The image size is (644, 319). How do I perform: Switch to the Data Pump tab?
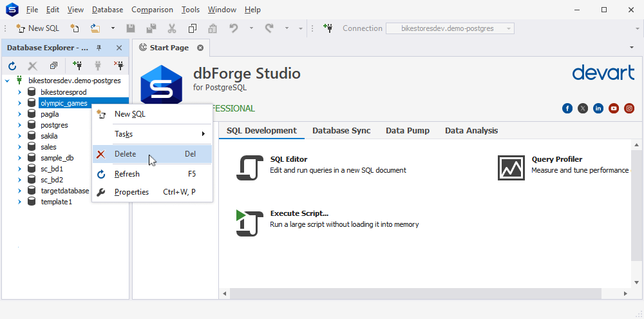coord(408,131)
